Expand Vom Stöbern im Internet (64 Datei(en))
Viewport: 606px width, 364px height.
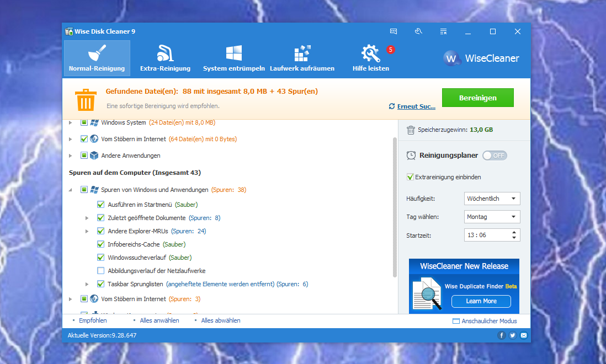coord(70,139)
